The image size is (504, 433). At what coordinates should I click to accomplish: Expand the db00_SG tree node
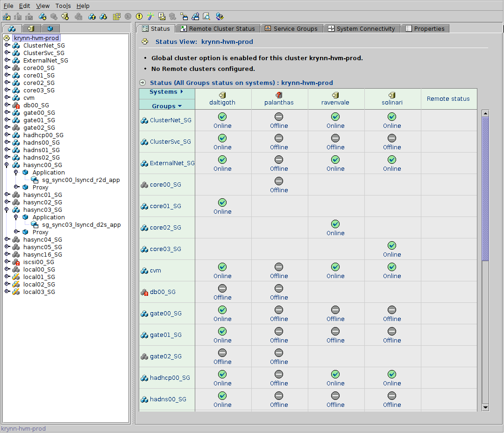(7, 105)
